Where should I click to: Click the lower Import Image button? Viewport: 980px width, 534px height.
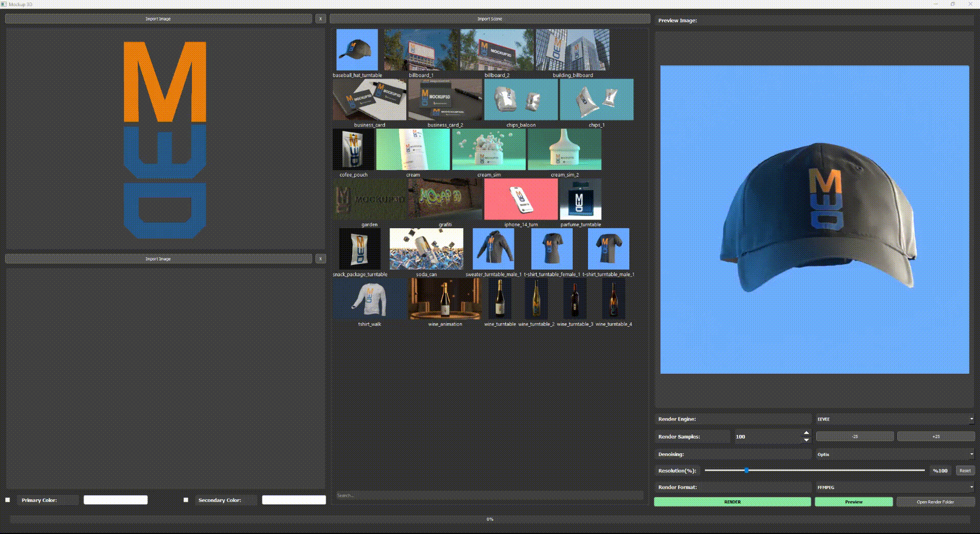point(158,259)
